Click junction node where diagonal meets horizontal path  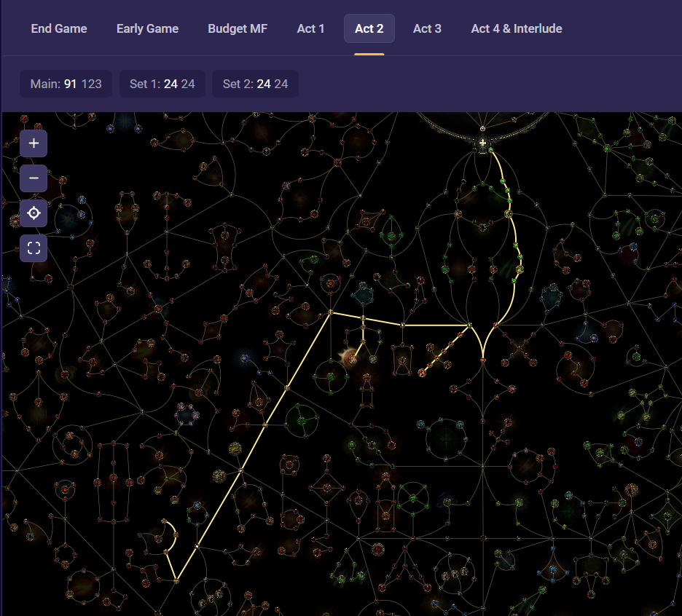coord(330,312)
